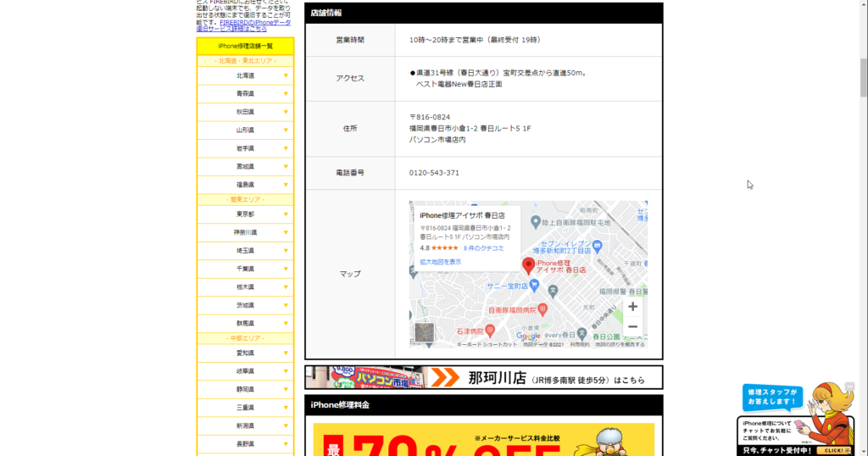Open the 那珂川店 banner link

pos(484,377)
